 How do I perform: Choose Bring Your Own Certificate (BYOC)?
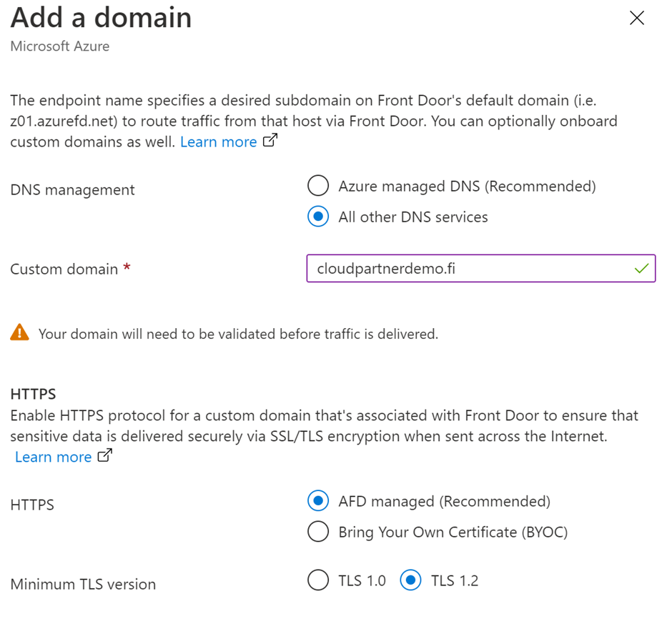tap(318, 532)
